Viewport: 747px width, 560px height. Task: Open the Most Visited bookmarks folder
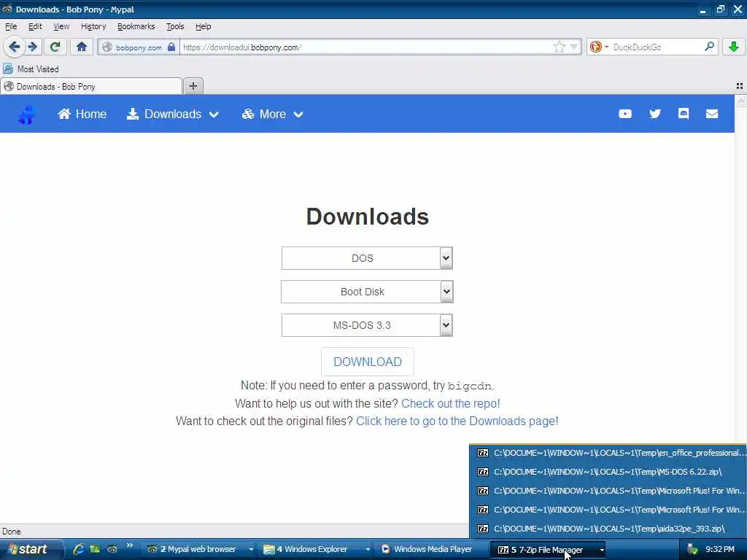point(31,69)
